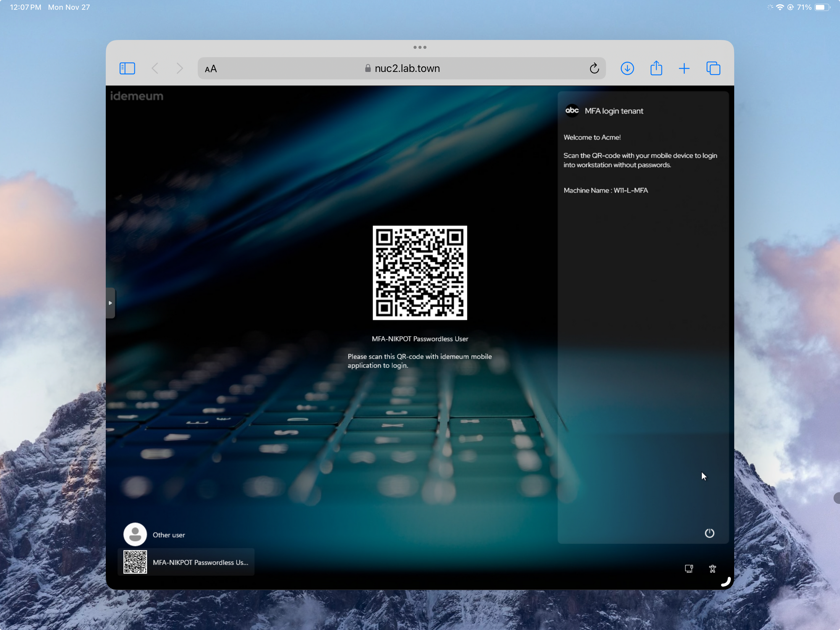Screen dimensions: 840x630
Task: Click Machine Name W11-L-MFA text
Action: pyautogui.click(x=606, y=190)
